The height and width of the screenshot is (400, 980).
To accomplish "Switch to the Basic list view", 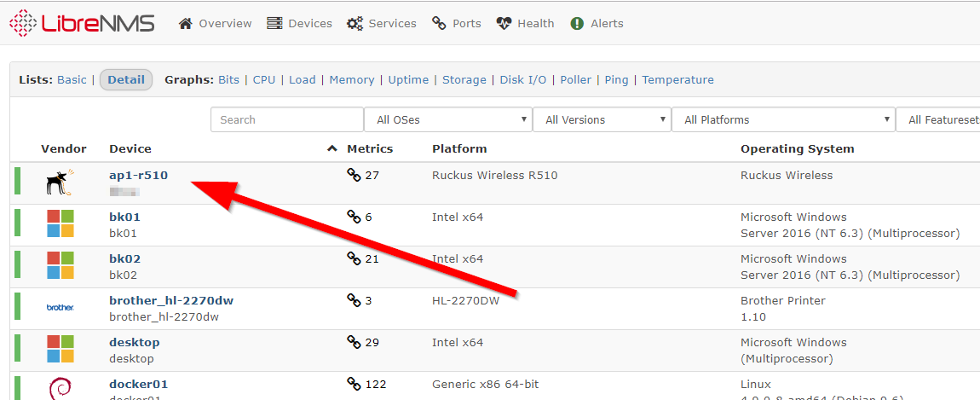I will point(72,79).
